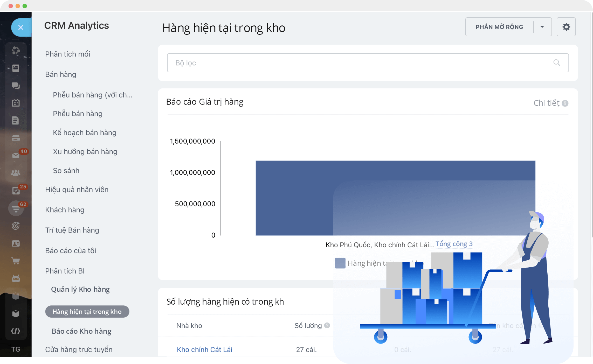This screenshot has width=593, height=364.
Task: Toggle Quản lý Kho hàng section
Action: click(80, 289)
